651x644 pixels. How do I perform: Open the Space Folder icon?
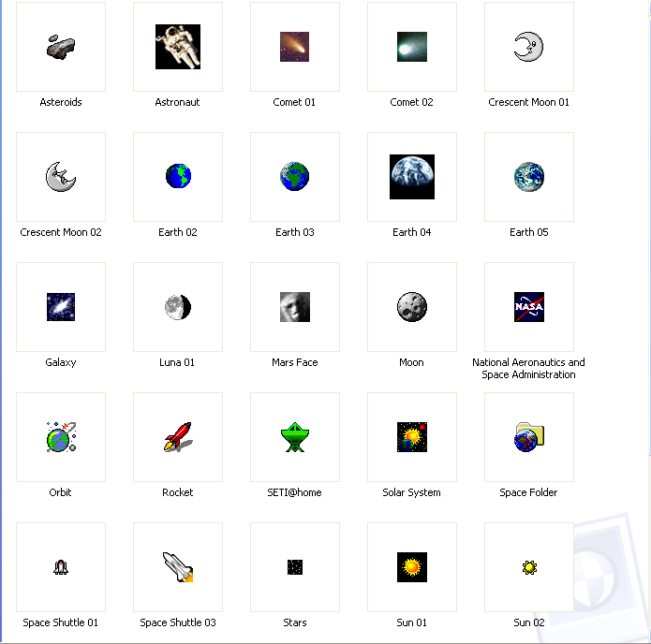529,437
